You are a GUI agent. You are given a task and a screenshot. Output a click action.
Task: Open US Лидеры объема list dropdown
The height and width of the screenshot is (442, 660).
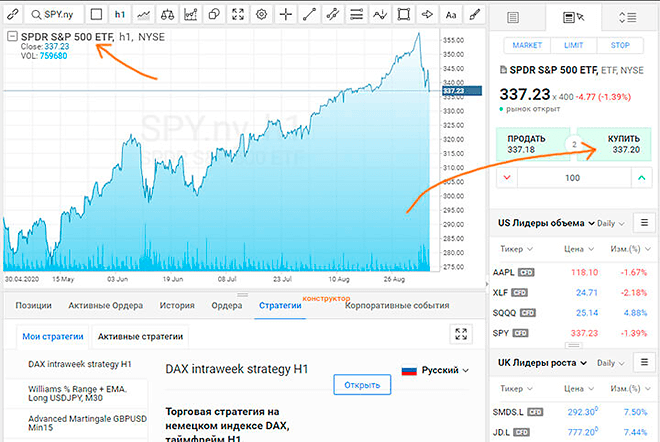tap(546, 223)
